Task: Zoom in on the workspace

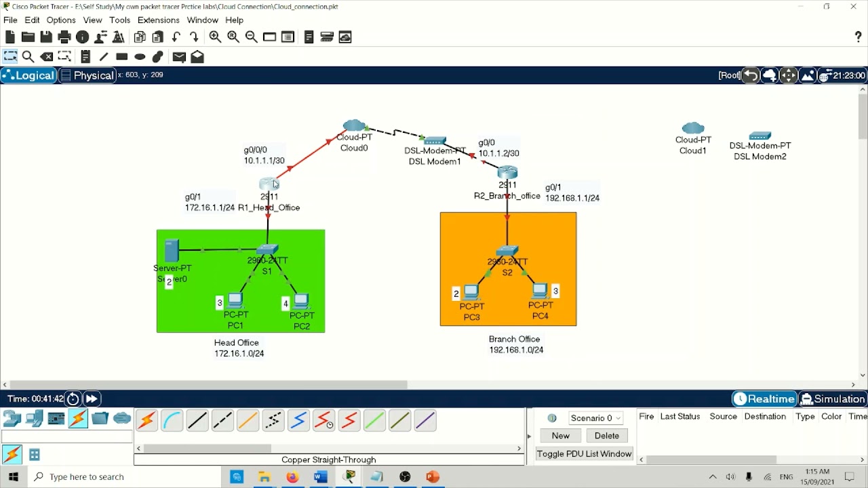Action: tap(215, 37)
